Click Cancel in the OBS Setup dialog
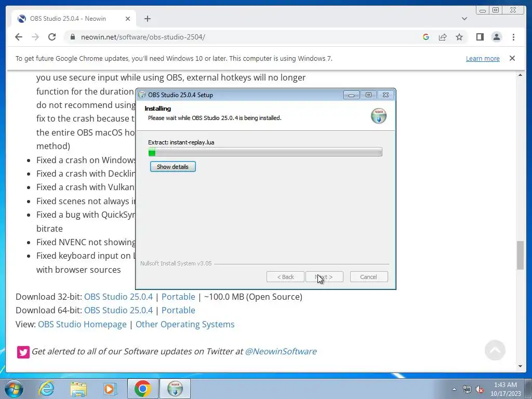 [x=368, y=277]
